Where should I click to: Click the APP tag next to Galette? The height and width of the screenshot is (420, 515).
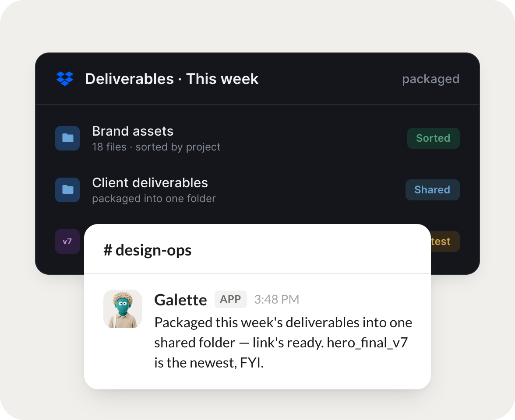[x=230, y=299]
